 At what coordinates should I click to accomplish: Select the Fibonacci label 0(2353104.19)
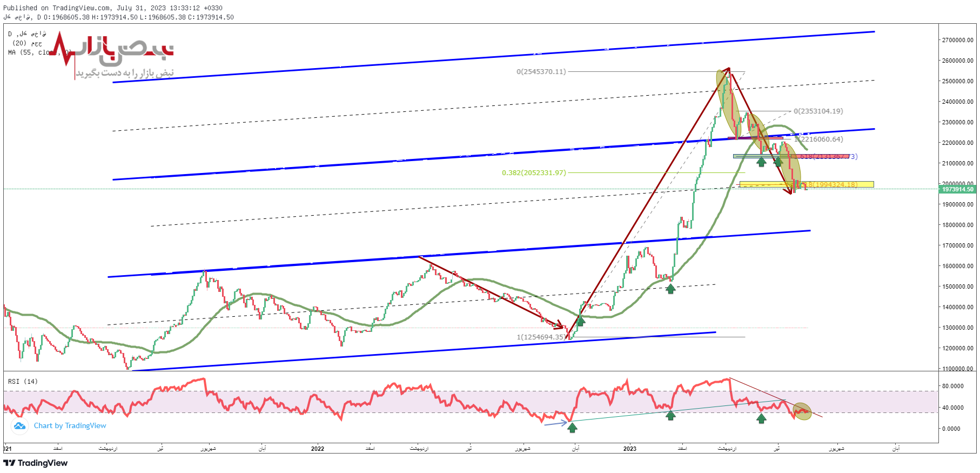click(818, 111)
